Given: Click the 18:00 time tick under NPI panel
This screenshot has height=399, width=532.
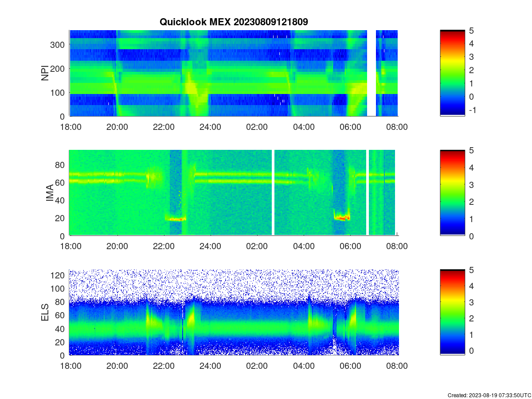Looking at the screenshot, I should point(70,127).
